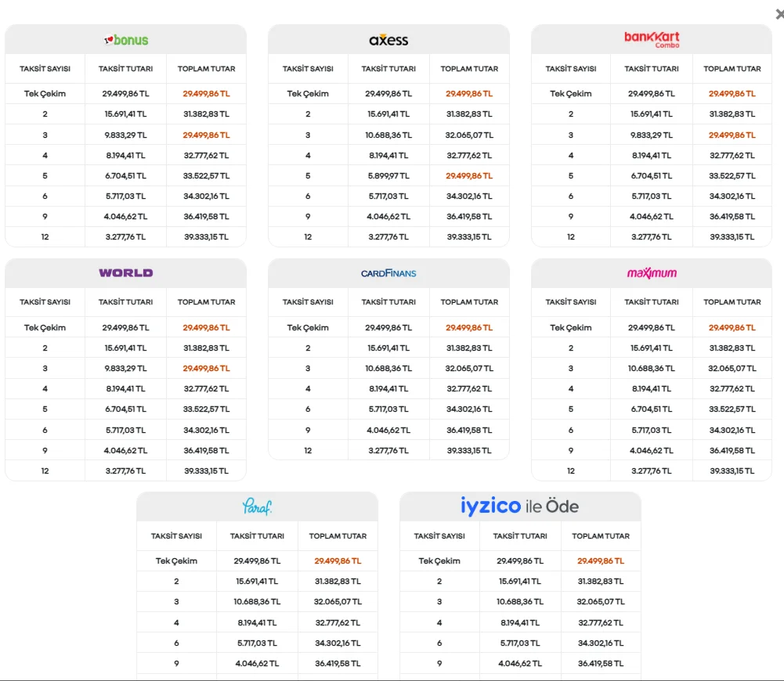Click Bankkart 12-installment amount 3.277,76 TL
This screenshot has width=784, height=681.
pos(652,237)
